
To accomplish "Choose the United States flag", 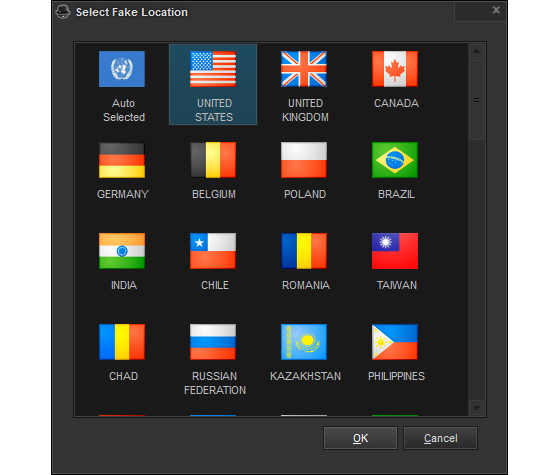I will pyautogui.click(x=213, y=69).
